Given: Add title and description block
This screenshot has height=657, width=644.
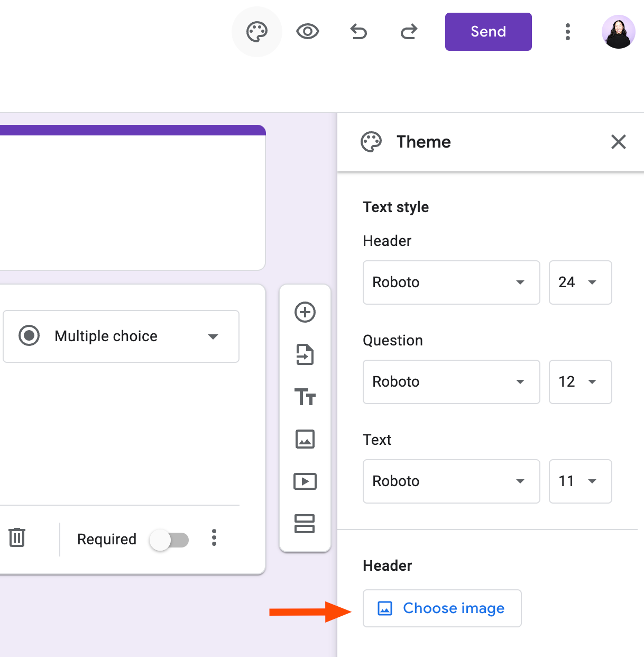Looking at the screenshot, I should point(305,397).
